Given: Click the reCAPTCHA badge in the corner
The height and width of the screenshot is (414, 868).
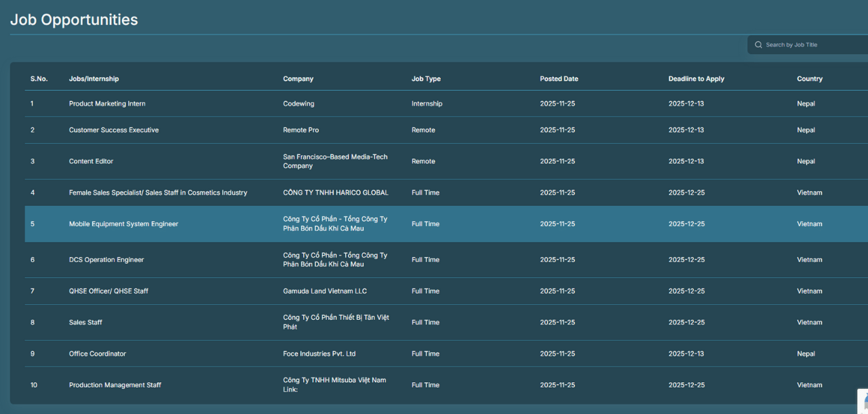Looking at the screenshot, I should tap(863, 398).
